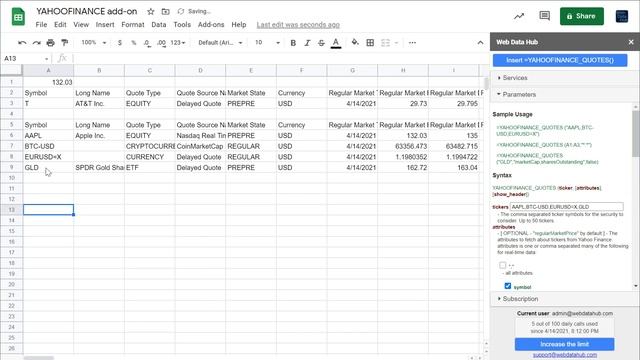
Task: Select column D header
Action: tap(200, 71)
